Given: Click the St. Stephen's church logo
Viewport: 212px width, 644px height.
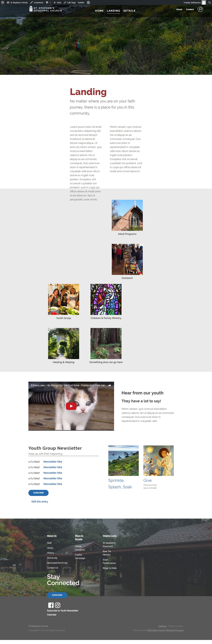Looking at the screenshot, I should [x=45, y=9].
